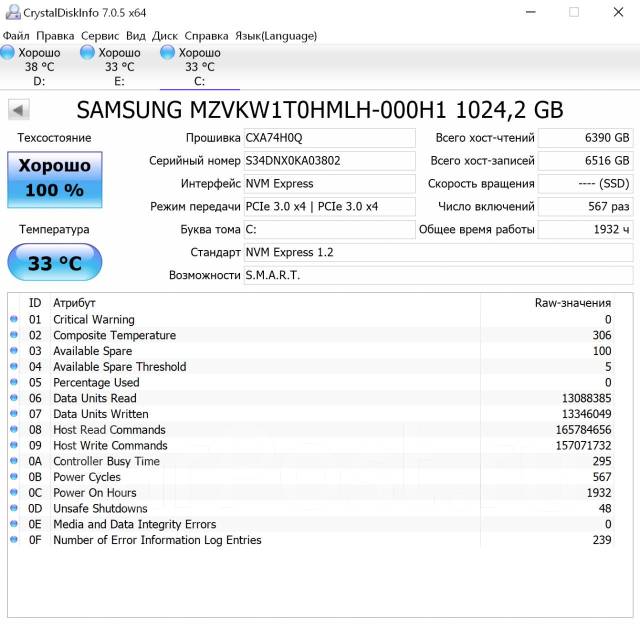Click the Хорошо 100 % health status button

54,178
